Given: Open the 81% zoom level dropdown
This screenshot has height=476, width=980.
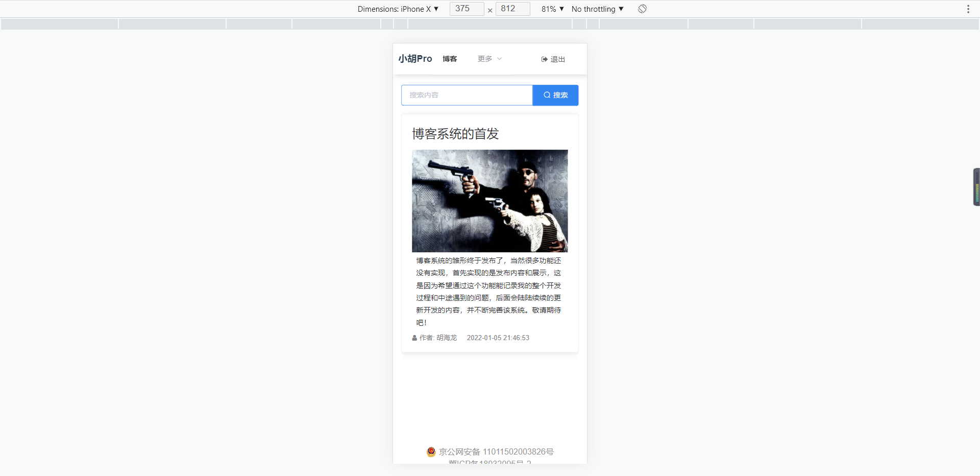Looking at the screenshot, I should 552,9.
